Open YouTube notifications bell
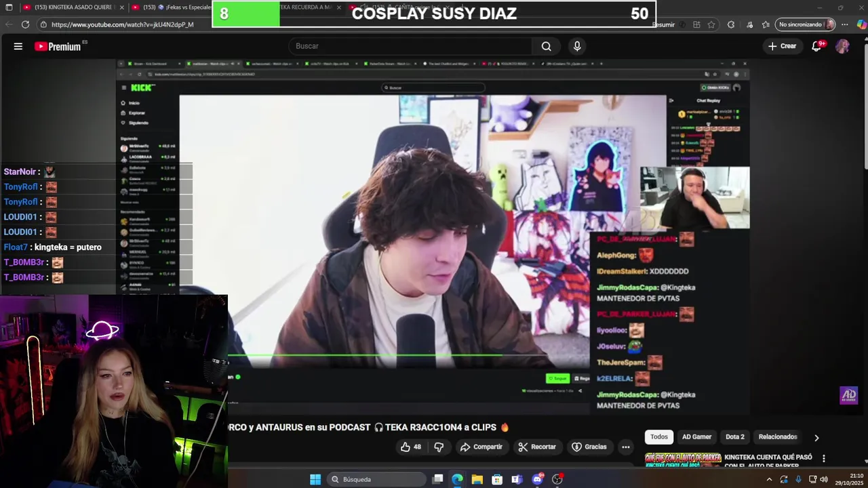This screenshot has width=868, height=488. point(817,46)
